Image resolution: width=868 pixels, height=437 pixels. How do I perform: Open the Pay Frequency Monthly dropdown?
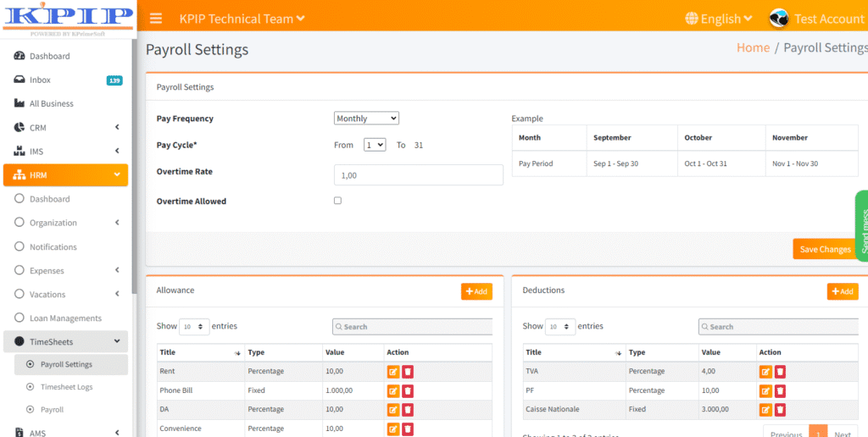[x=366, y=119]
